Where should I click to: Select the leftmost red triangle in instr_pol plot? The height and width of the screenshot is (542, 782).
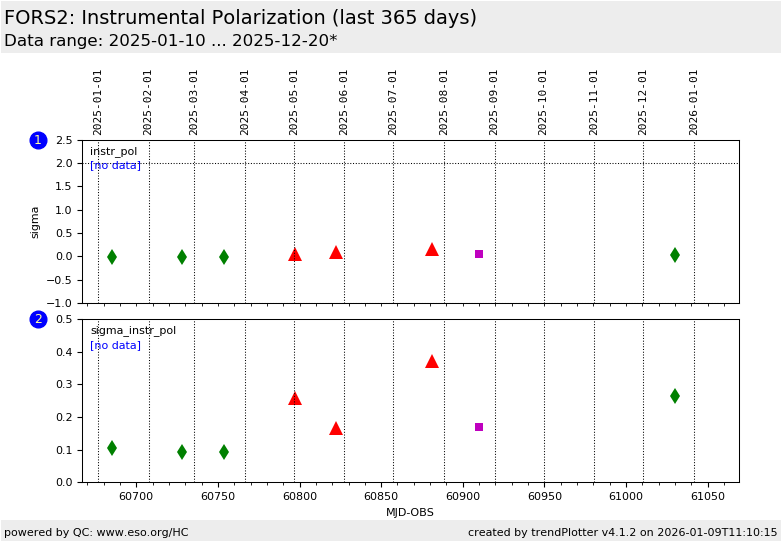click(295, 254)
